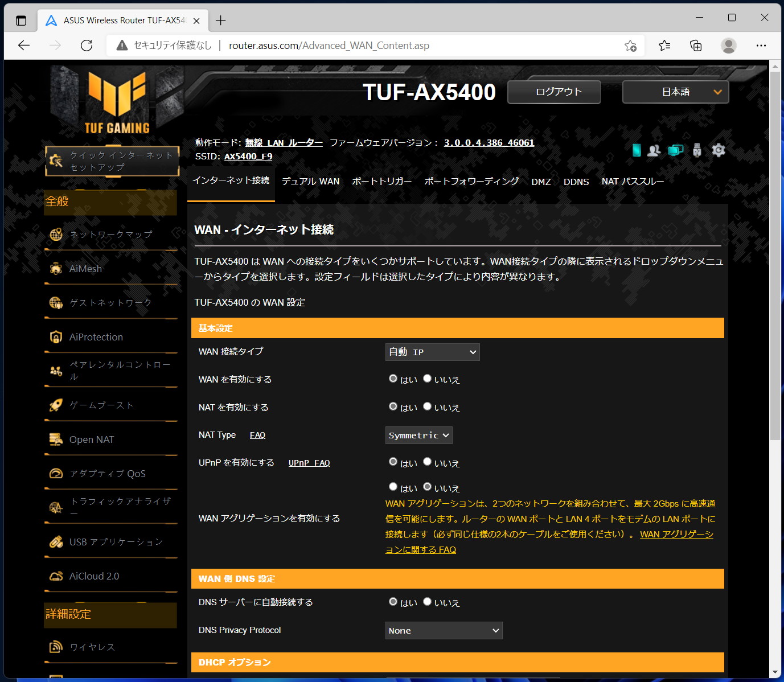Open AiCloud 2.0 cloud icon
Screen dimensions: 784x682
pyautogui.click(x=56, y=576)
